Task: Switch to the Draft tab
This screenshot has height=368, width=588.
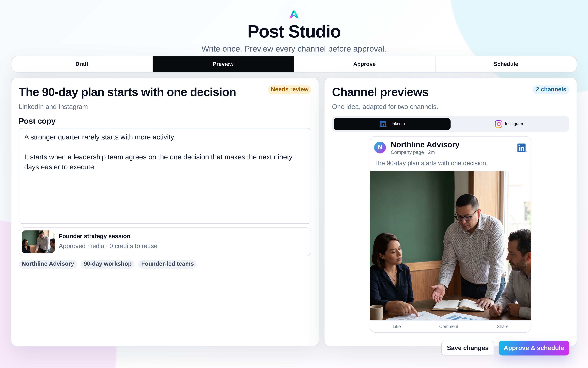Action: (82, 64)
